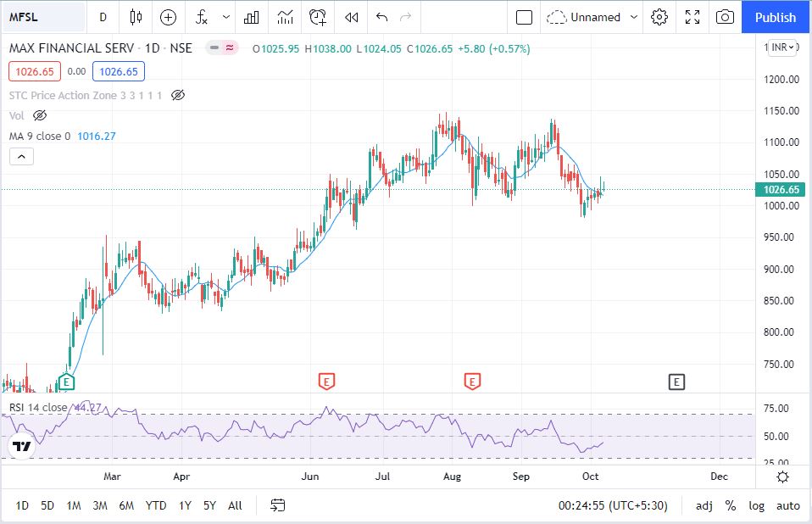Open chart settings via the top gear icon
Viewport: 812px width, 524px height.
(x=660, y=17)
